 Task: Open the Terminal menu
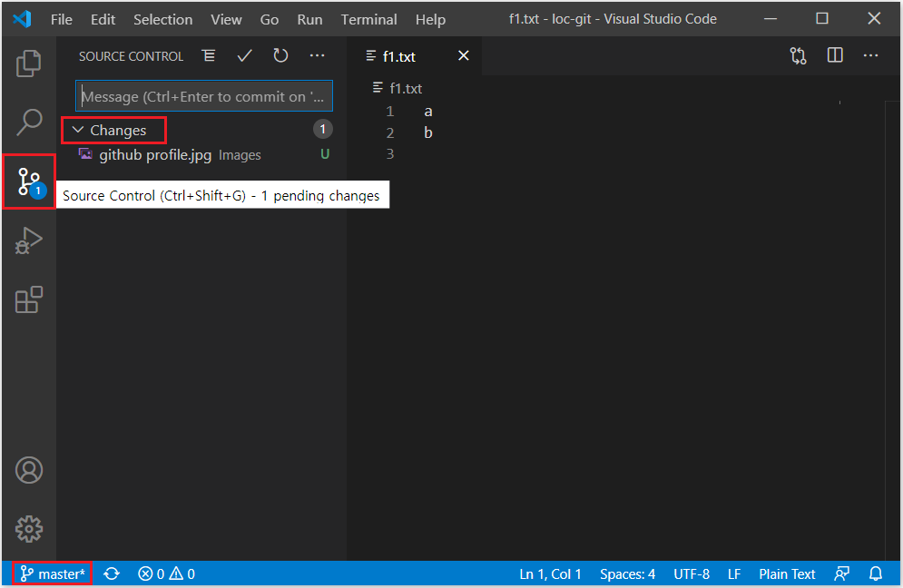point(369,19)
